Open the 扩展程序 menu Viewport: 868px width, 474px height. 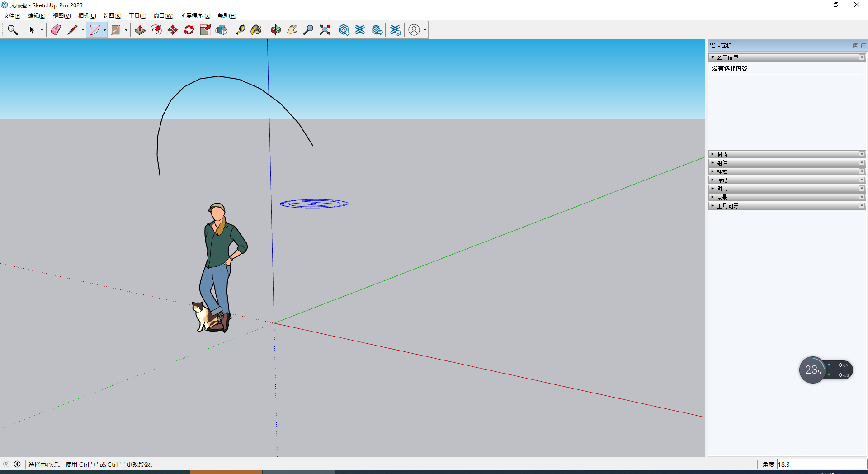click(x=195, y=16)
